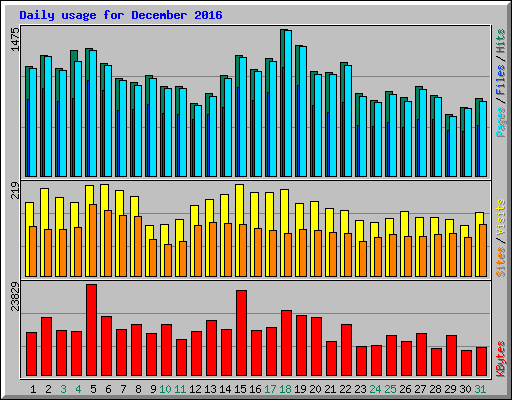Click the orange sites bar for day 5
The image size is (512, 400).
tap(93, 240)
